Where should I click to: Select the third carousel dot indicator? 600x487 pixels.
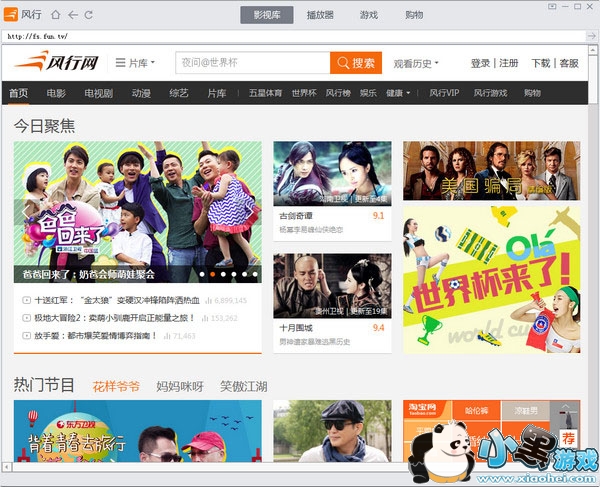[223, 274]
